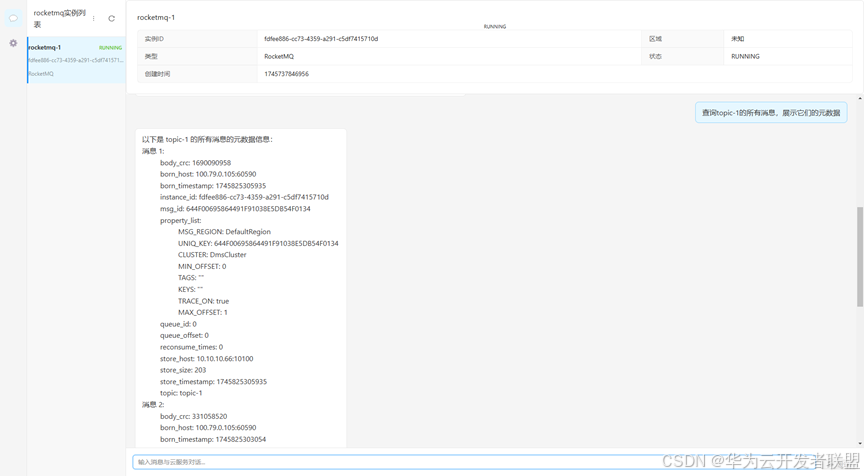Click CLUSTER: DmsCluster line
The image size is (864, 476).
click(x=212, y=255)
